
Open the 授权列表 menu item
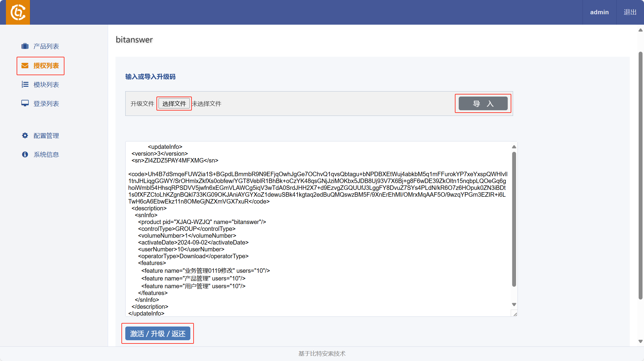[46, 65]
